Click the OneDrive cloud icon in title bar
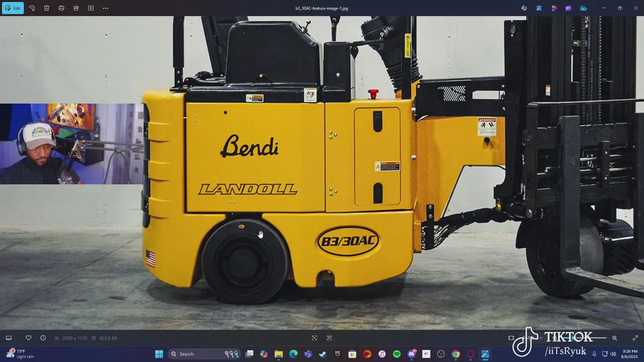The width and height of the screenshot is (644, 362). (583, 8)
